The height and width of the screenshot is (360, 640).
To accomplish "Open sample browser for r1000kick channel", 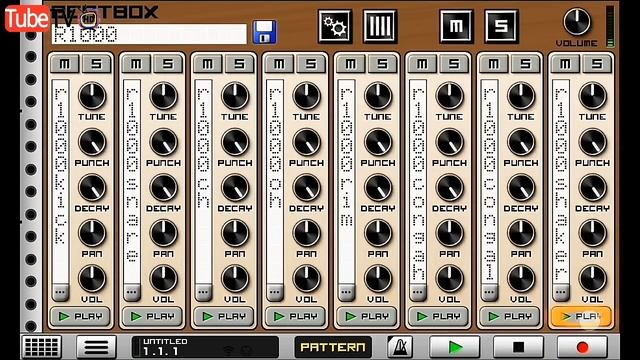I will (x=60, y=292).
